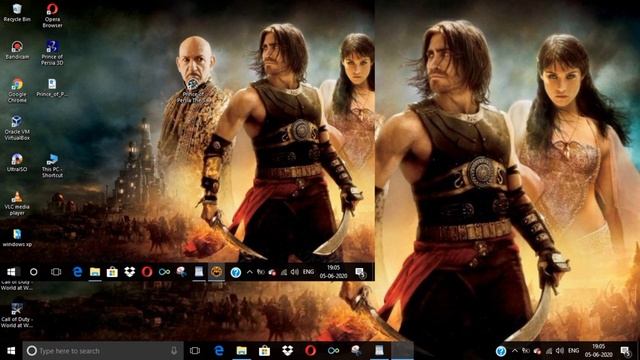640x360 pixels.
Task: Click the blue help icon beside the orange smiley
Action: click(x=236, y=272)
